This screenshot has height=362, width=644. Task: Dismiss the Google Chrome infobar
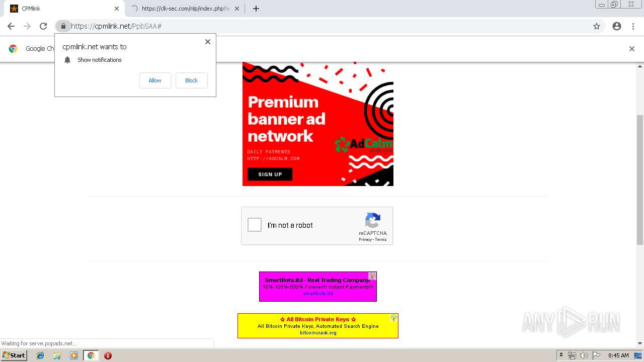(x=631, y=49)
